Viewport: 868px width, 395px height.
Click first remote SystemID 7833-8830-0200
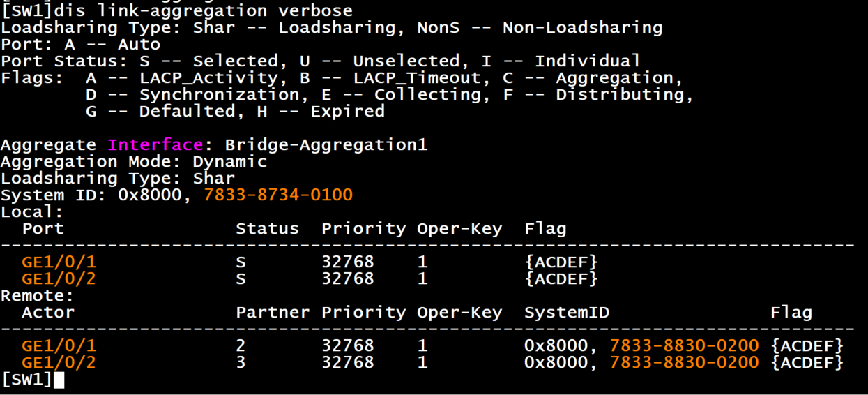pyautogui.click(x=684, y=346)
